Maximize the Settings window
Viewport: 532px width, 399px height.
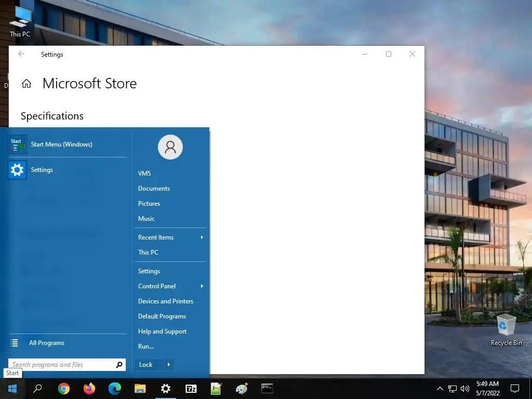pos(389,54)
